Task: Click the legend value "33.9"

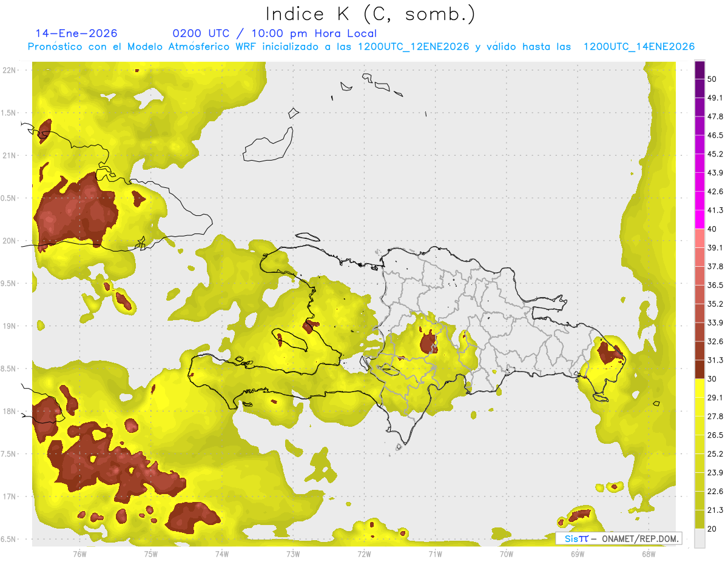Action: tap(715, 323)
